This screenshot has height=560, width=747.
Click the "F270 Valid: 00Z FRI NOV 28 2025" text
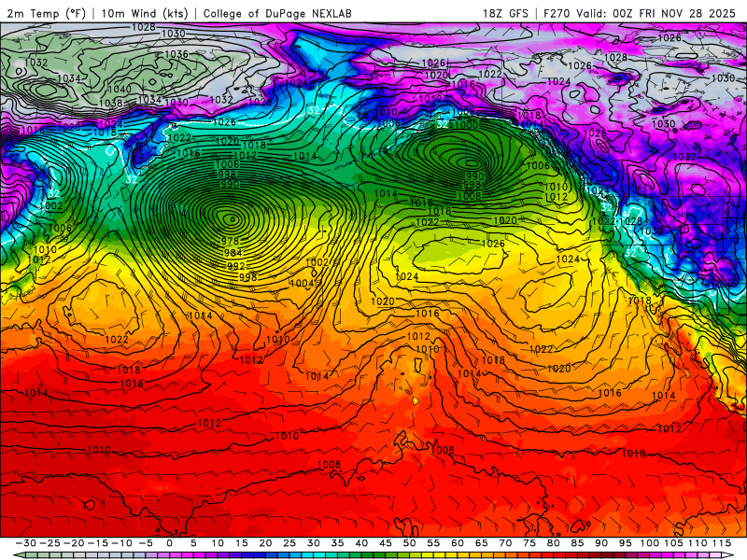pos(640,13)
